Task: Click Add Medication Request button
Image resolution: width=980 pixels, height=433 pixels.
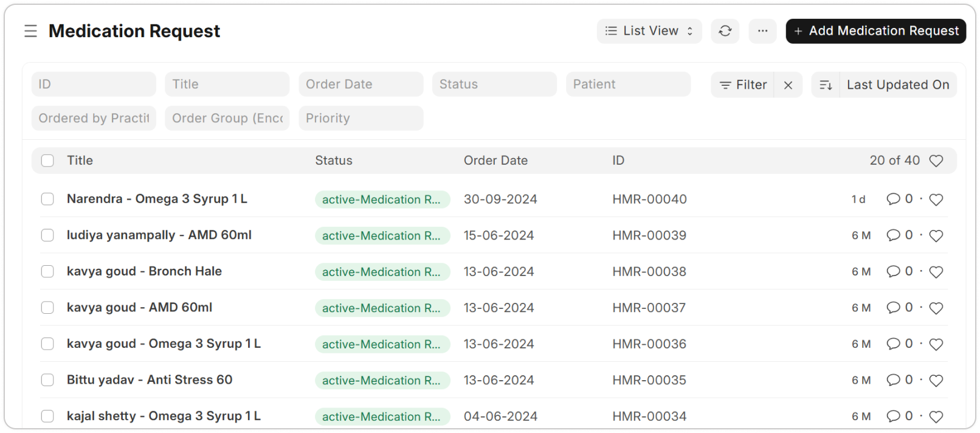Action: [x=875, y=31]
